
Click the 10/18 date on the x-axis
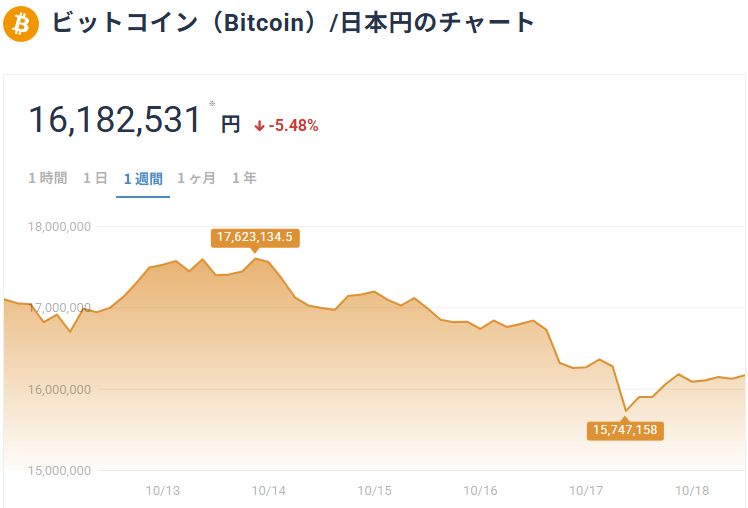[x=693, y=491]
